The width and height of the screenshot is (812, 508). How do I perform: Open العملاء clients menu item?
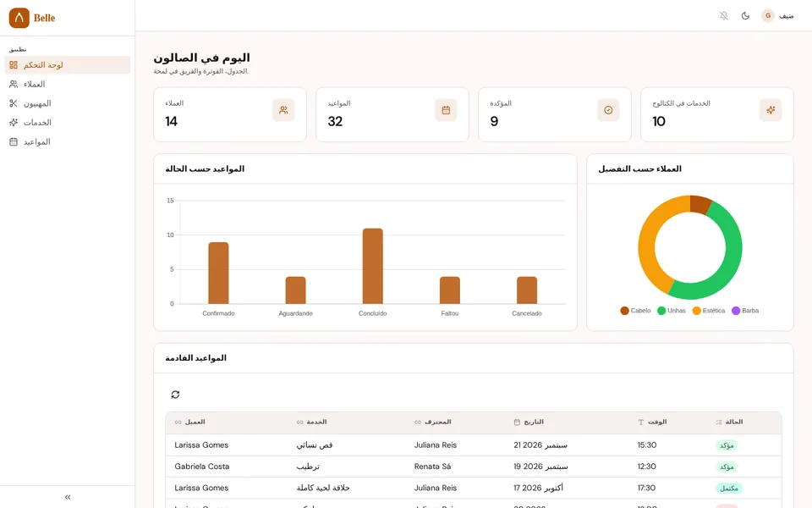(68, 84)
